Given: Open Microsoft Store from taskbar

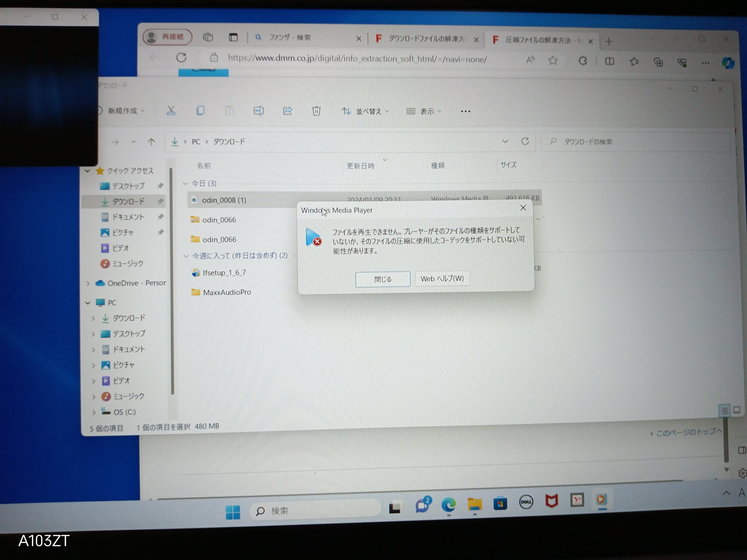Looking at the screenshot, I should pos(500,504).
